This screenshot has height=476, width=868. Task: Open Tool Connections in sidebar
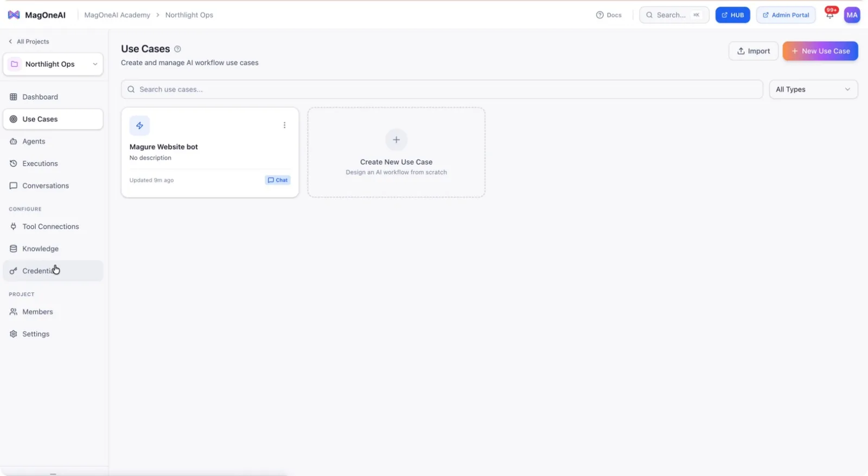(x=53, y=227)
